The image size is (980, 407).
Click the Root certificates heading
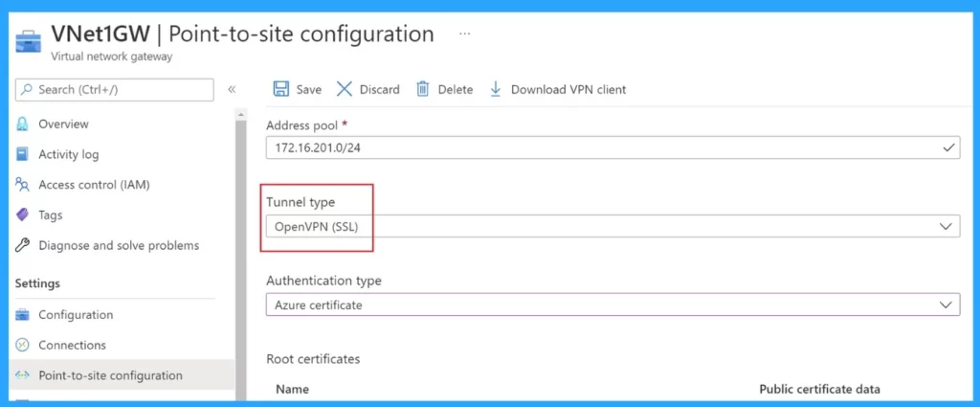coord(313,359)
